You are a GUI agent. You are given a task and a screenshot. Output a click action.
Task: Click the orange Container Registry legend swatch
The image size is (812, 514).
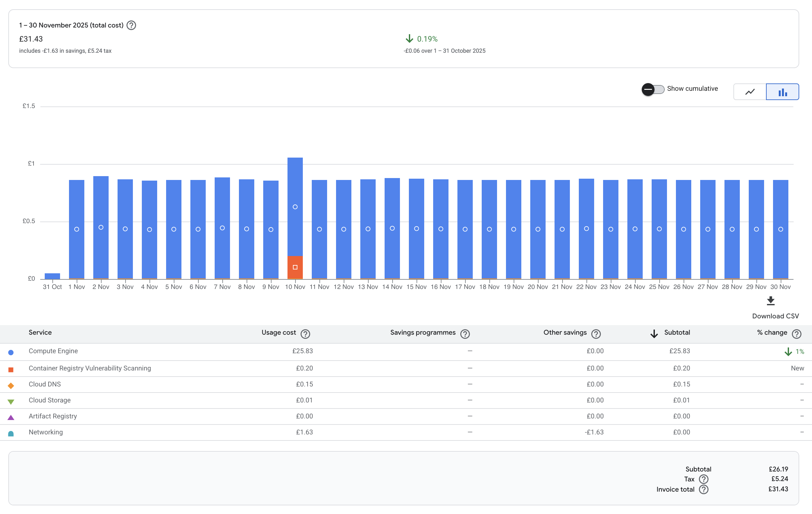click(x=11, y=370)
